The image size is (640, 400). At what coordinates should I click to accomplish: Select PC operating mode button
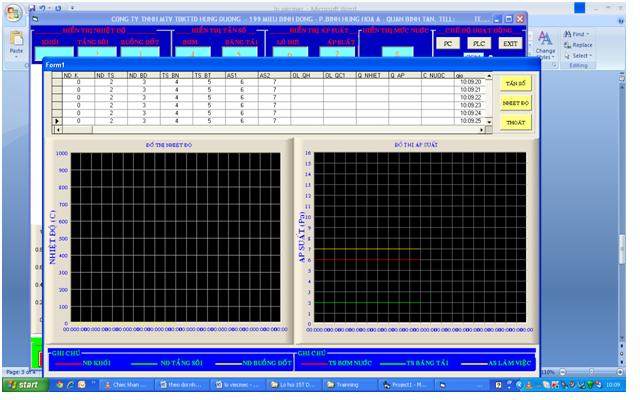tap(448, 43)
